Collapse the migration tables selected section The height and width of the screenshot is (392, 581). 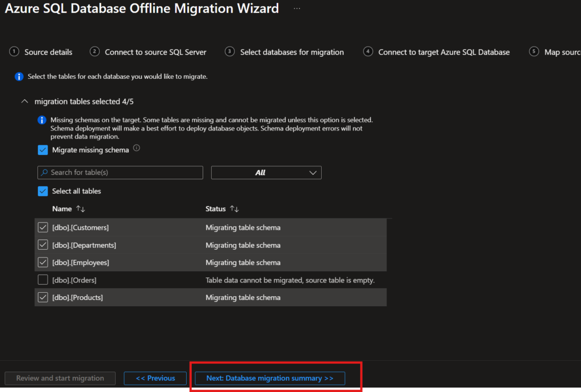click(24, 102)
